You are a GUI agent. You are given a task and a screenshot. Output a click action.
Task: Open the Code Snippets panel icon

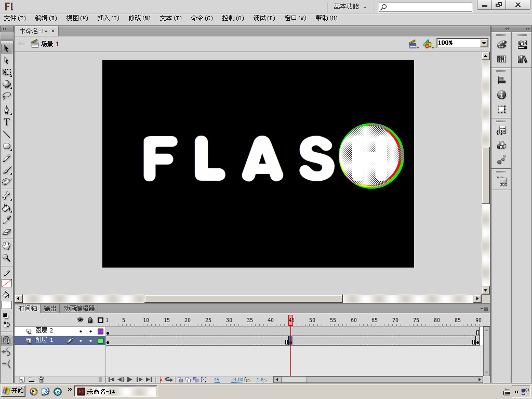(x=501, y=130)
